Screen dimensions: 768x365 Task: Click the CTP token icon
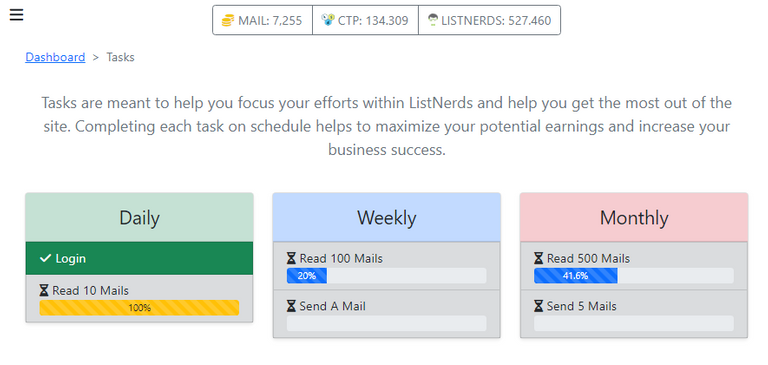tap(328, 20)
